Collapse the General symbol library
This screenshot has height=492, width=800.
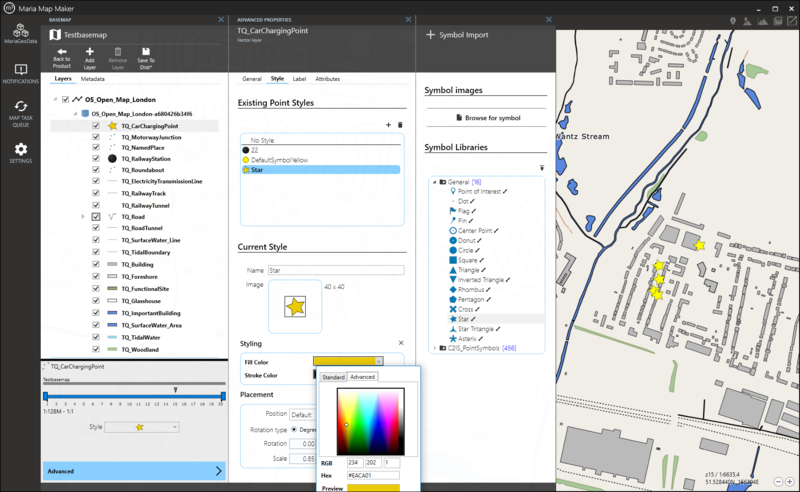click(435, 182)
